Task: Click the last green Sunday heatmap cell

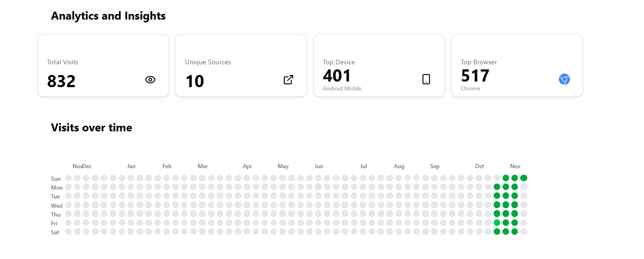Action: coord(523,178)
